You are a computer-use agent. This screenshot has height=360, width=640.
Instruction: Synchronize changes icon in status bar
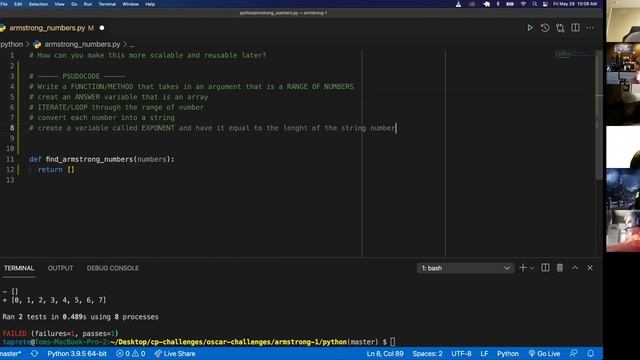(x=34, y=353)
